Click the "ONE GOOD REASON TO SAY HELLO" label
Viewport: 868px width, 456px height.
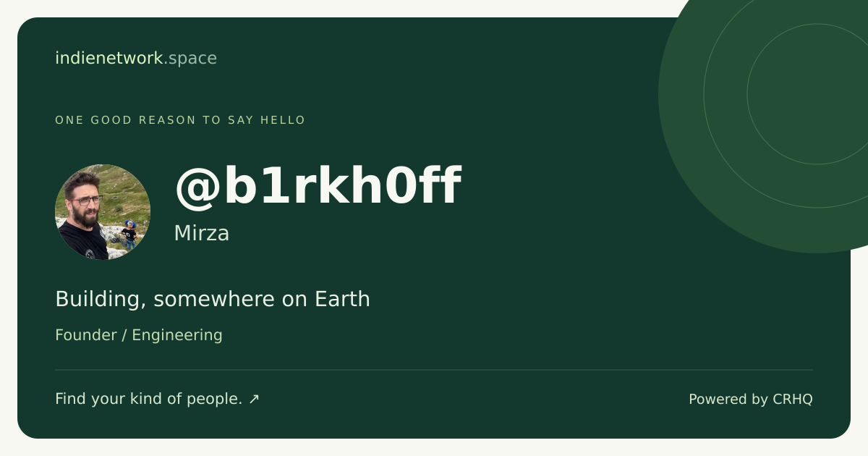point(180,120)
